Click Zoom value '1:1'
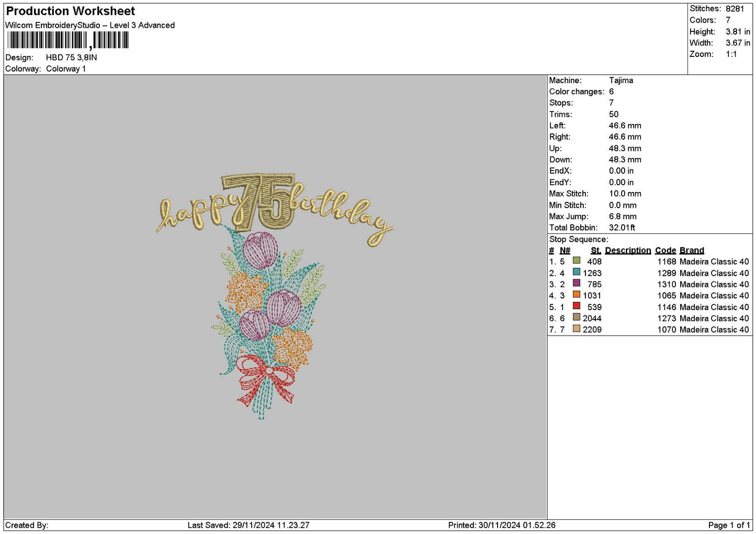This screenshot has height=534, width=756. [x=731, y=54]
